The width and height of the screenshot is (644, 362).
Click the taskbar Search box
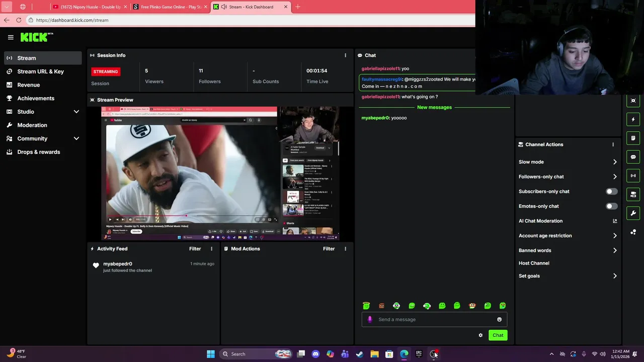point(257,354)
